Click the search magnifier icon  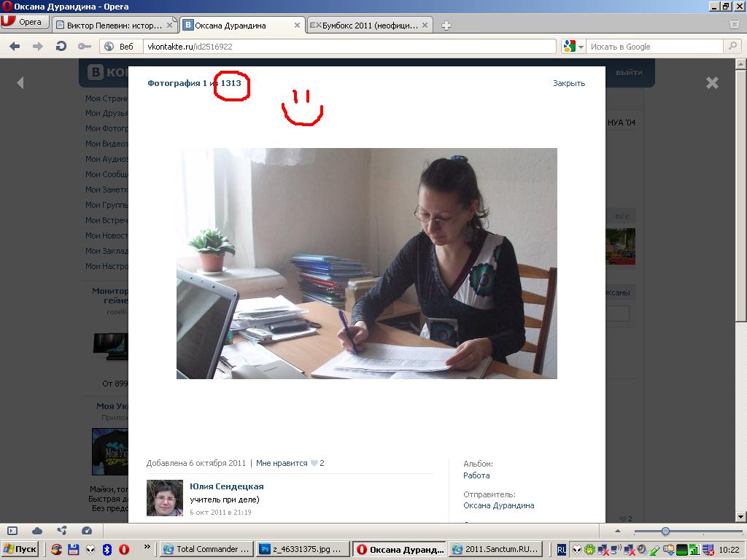[x=732, y=46]
